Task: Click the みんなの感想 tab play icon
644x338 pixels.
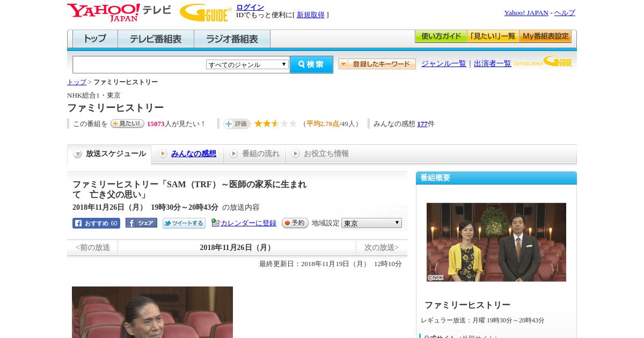Action: coord(163,154)
